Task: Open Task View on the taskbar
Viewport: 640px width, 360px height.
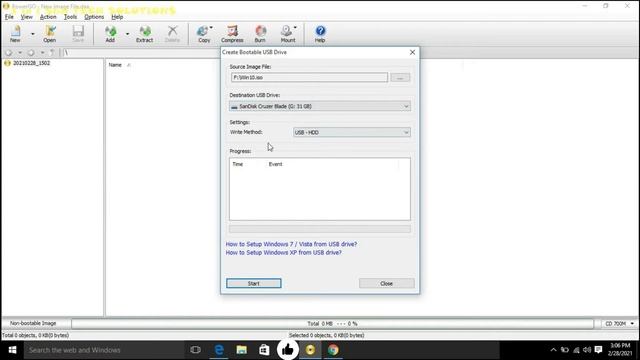Action: [x=196, y=350]
